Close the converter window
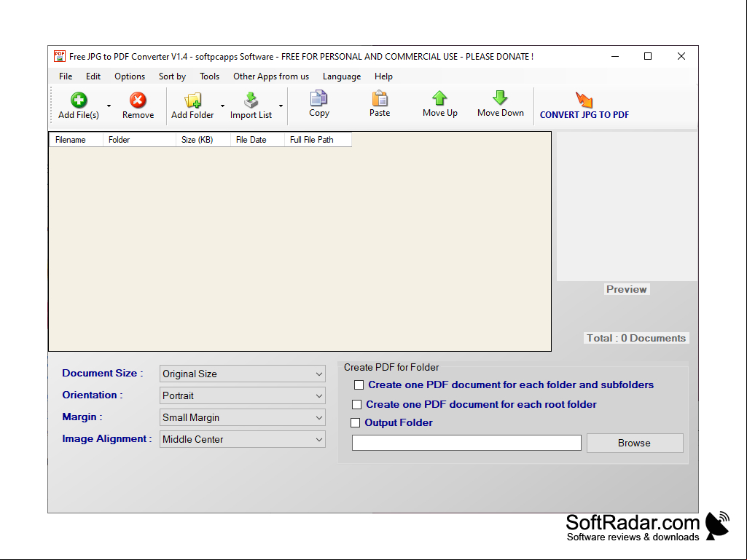Viewport: 747px width, 560px height. click(x=681, y=56)
